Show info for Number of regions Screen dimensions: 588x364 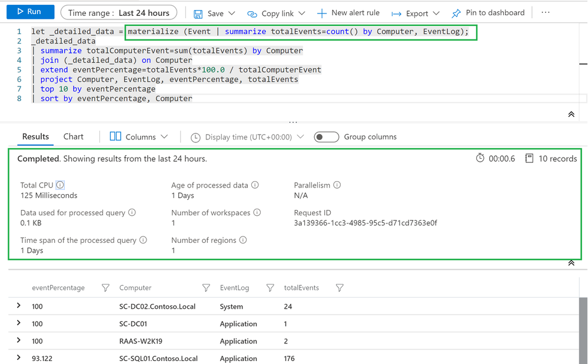pos(243,240)
